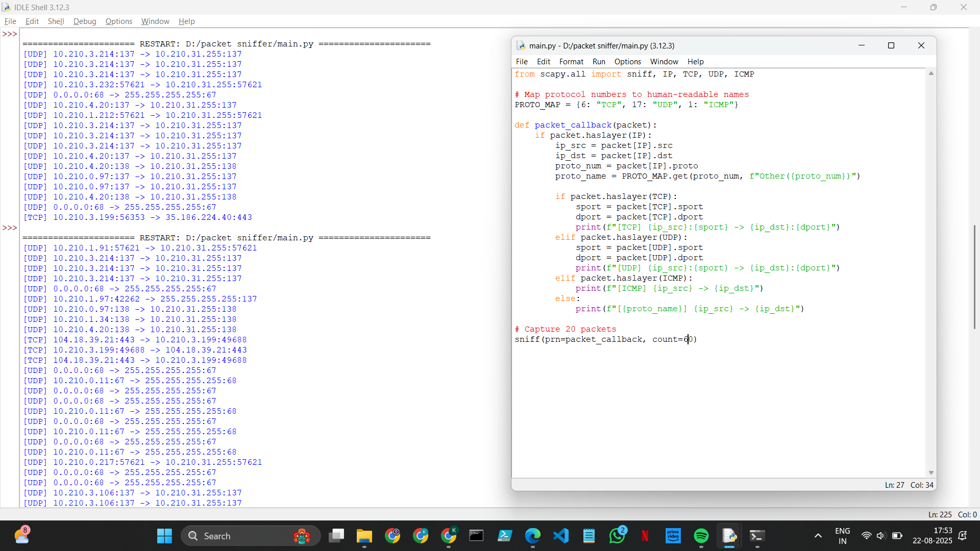The width and height of the screenshot is (980, 551).
Task: Maximize the main.py editor window
Action: tap(891, 45)
